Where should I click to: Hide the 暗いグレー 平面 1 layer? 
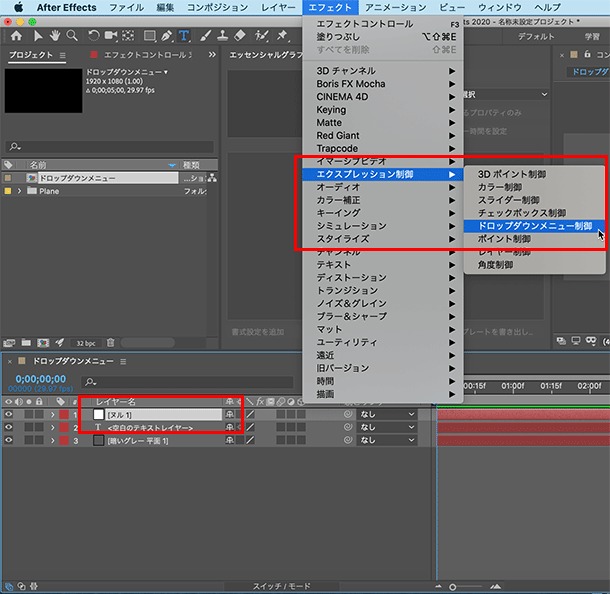(x=9, y=440)
